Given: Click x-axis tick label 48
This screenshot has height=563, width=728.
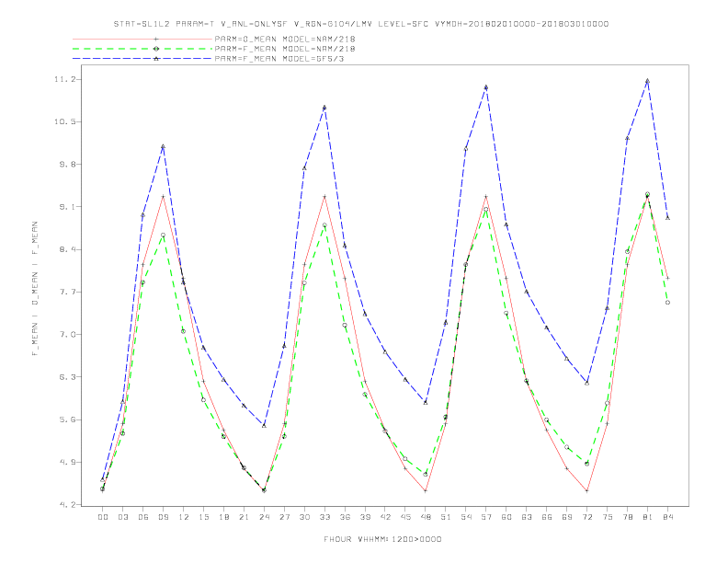Looking at the screenshot, I should pos(426,517).
